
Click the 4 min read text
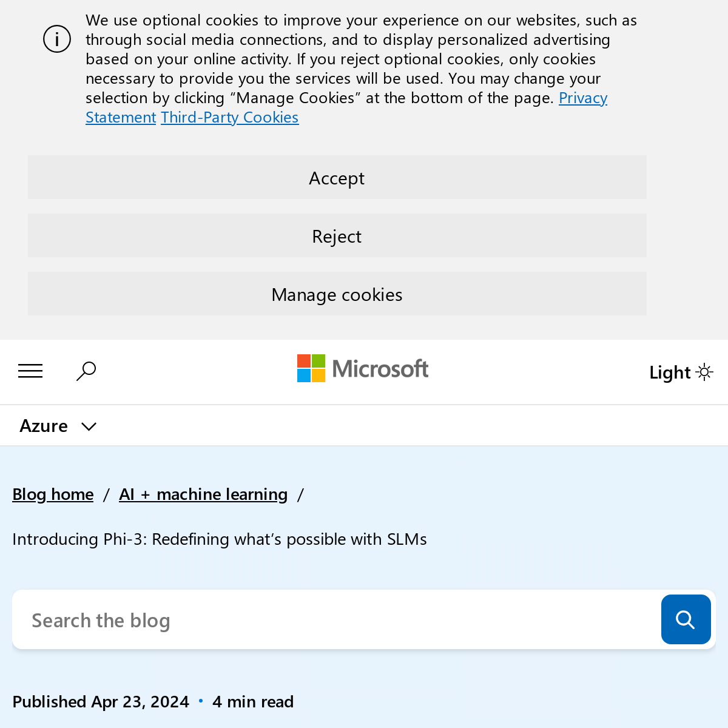[x=253, y=702]
